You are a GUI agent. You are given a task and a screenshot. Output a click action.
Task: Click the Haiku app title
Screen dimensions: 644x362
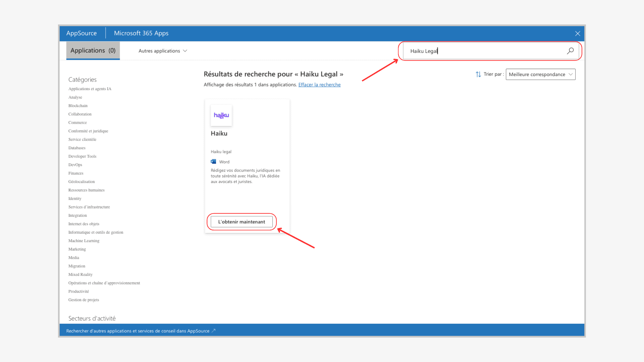pyautogui.click(x=219, y=133)
